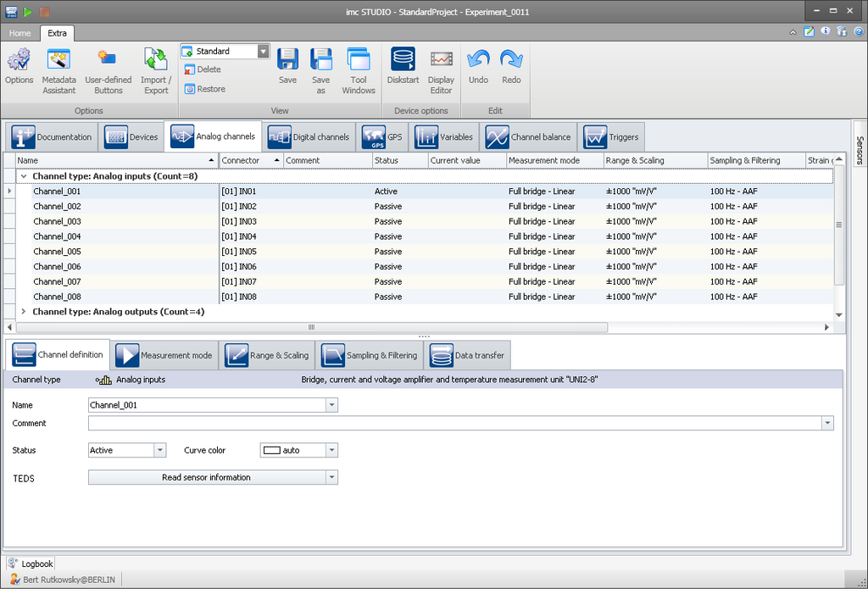Expand Analog outputs channel group
The width and height of the screenshot is (868, 594).
(23, 312)
